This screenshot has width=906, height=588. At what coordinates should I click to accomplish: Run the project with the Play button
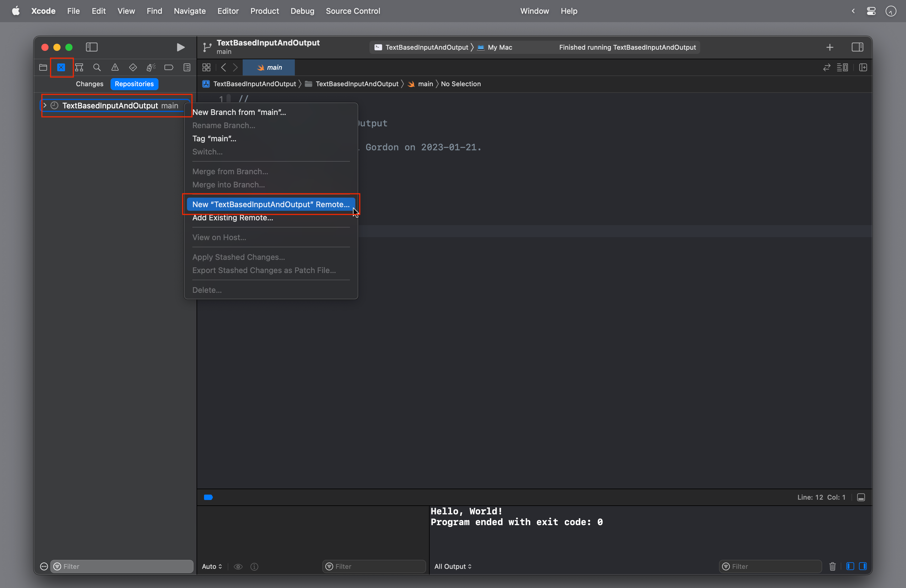click(181, 47)
